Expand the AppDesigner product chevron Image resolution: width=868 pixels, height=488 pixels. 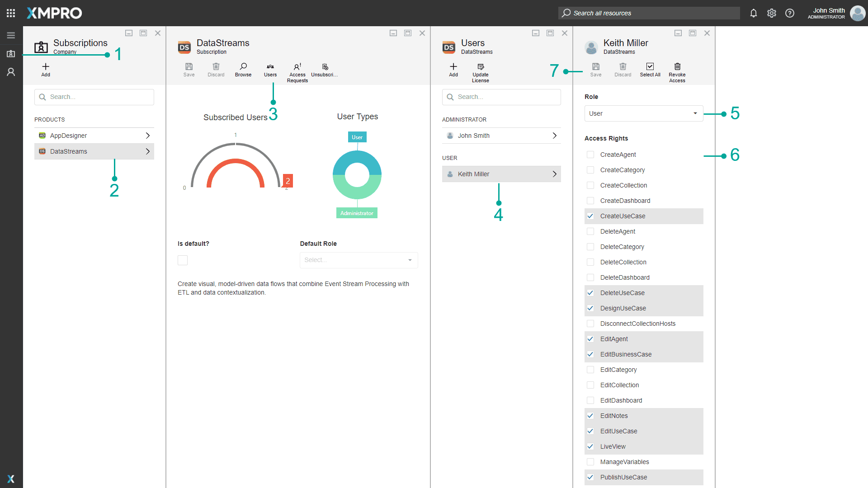click(x=147, y=136)
